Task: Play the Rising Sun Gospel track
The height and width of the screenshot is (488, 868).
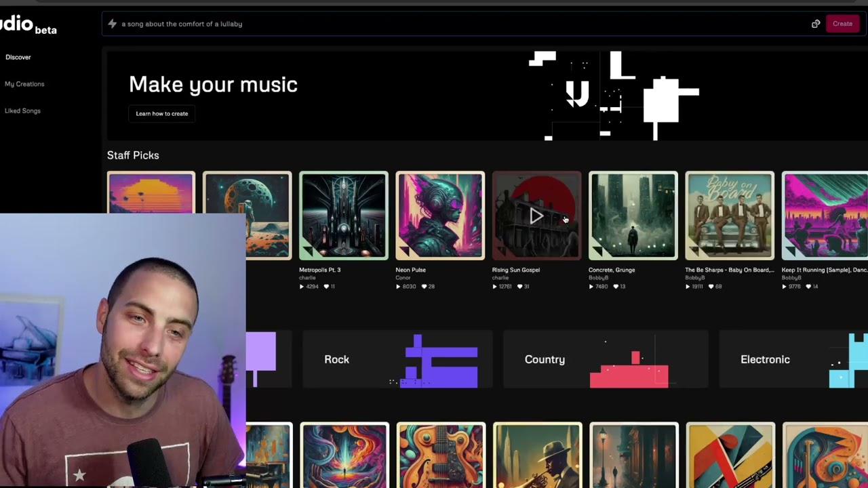Action: (x=536, y=216)
